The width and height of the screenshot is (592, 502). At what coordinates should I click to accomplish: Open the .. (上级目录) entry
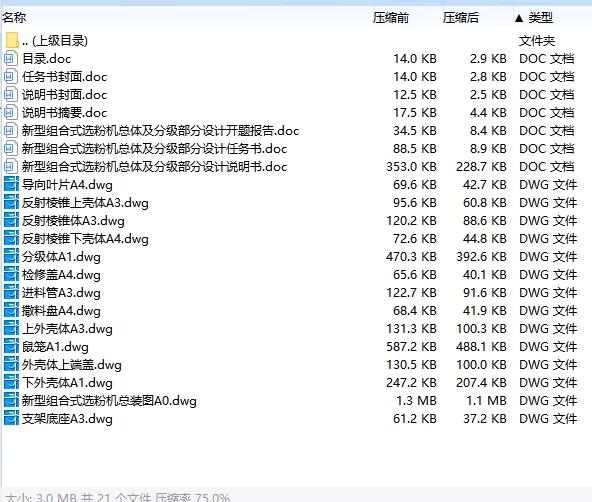coord(55,40)
